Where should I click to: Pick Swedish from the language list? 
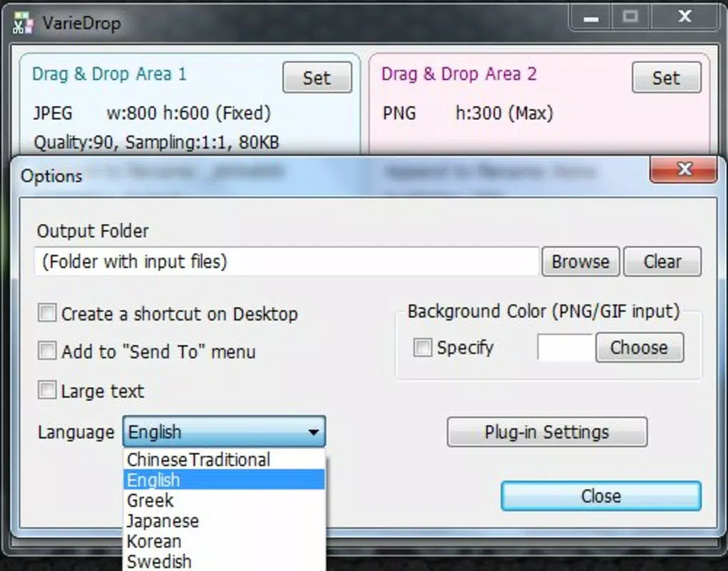224,561
